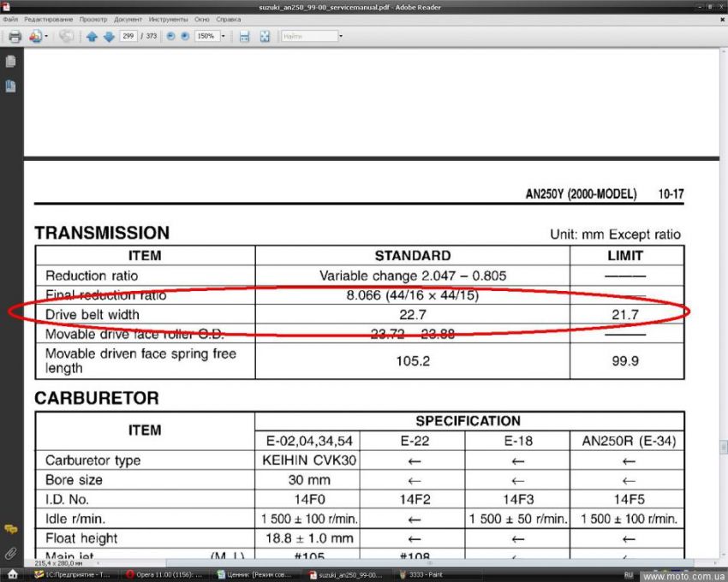Open the Просмотр menu
Screen dimensions: 728x582
[x=92, y=20]
